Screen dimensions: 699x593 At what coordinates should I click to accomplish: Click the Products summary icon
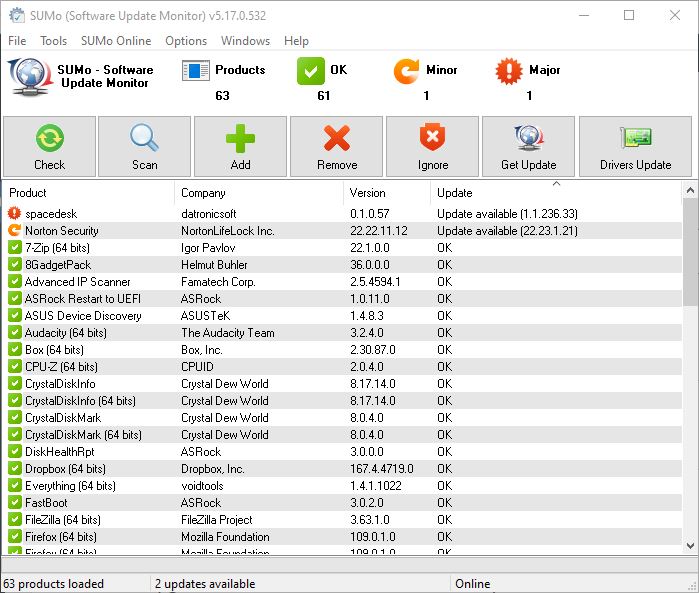tap(196, 70)
